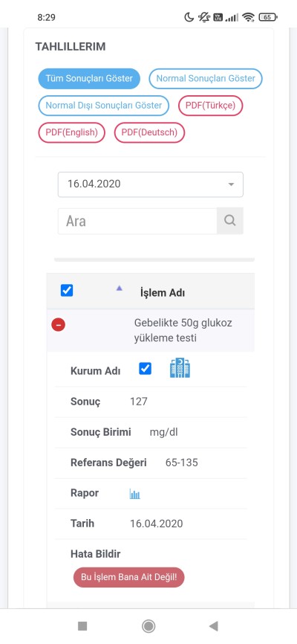This screenshot has width=297, height=644.
Task: Open the Rapor bar chart icon
Action: (x=135, y=494)
